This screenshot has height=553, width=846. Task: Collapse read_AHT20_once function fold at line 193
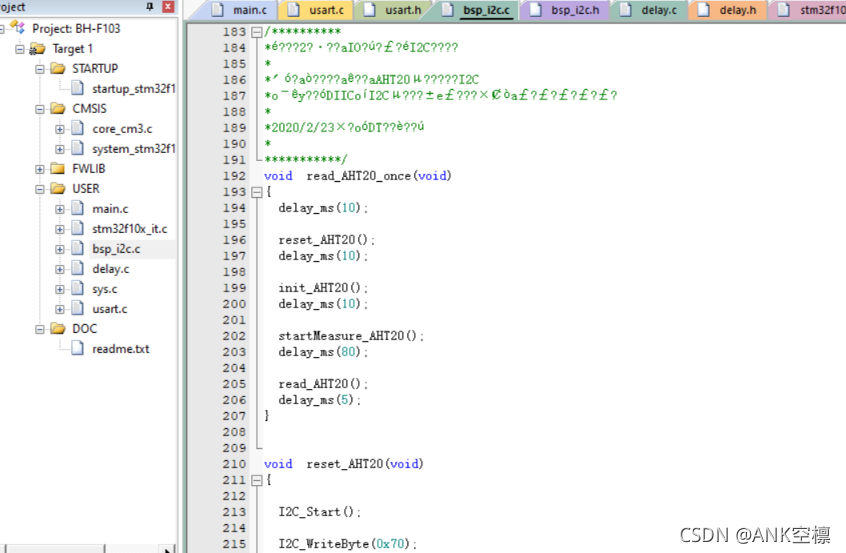tap(257, 192)
